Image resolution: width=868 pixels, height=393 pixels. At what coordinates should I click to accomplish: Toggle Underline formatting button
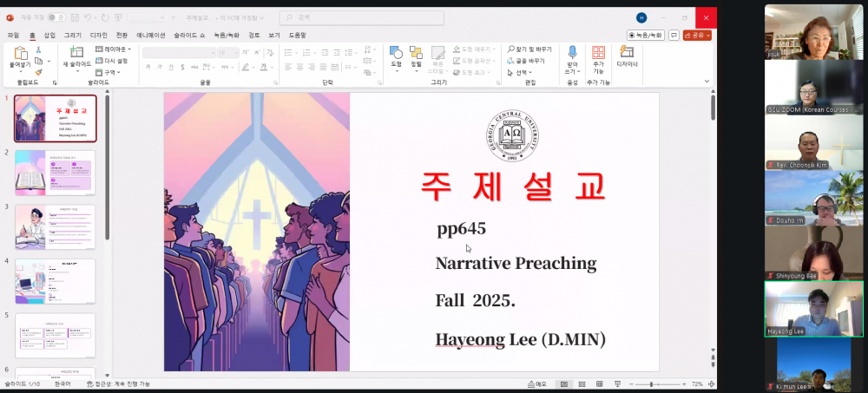coord(171,67)
